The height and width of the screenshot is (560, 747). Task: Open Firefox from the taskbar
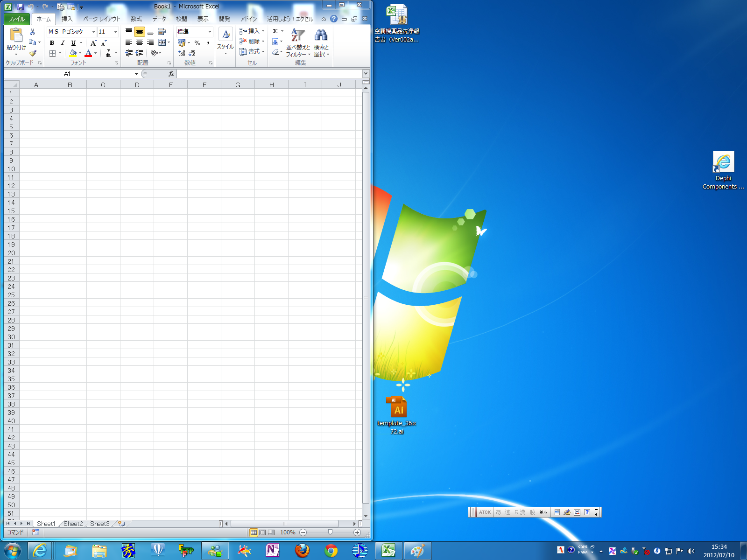[x=302, y=551]
